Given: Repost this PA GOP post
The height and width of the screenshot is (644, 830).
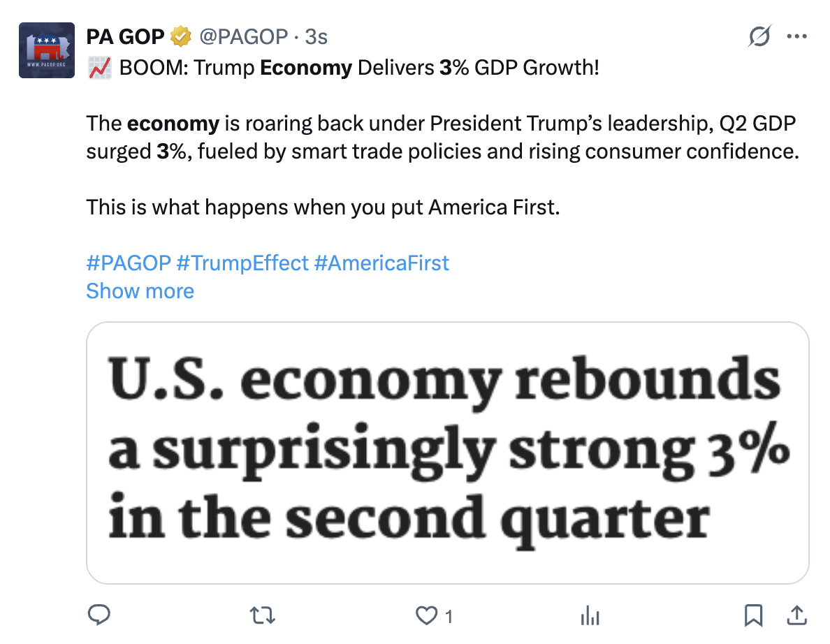Looking at the screenshot, I should 263,615.
